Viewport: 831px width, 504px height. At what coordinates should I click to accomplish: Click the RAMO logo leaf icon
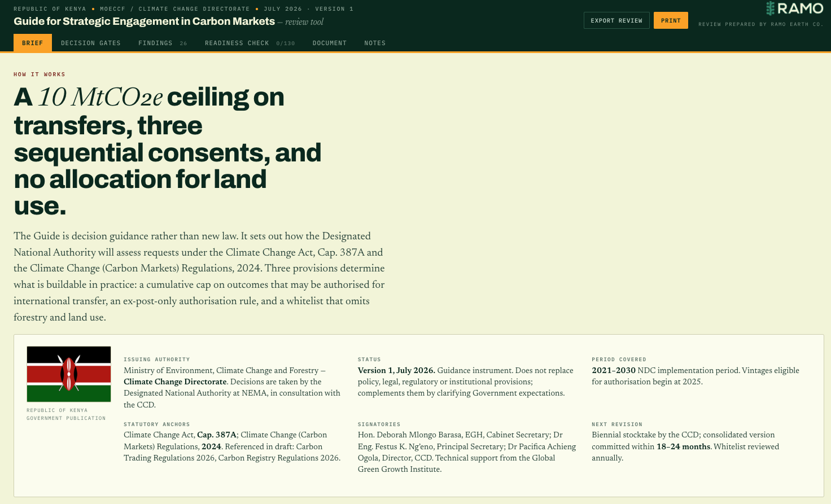pos(771,8)
